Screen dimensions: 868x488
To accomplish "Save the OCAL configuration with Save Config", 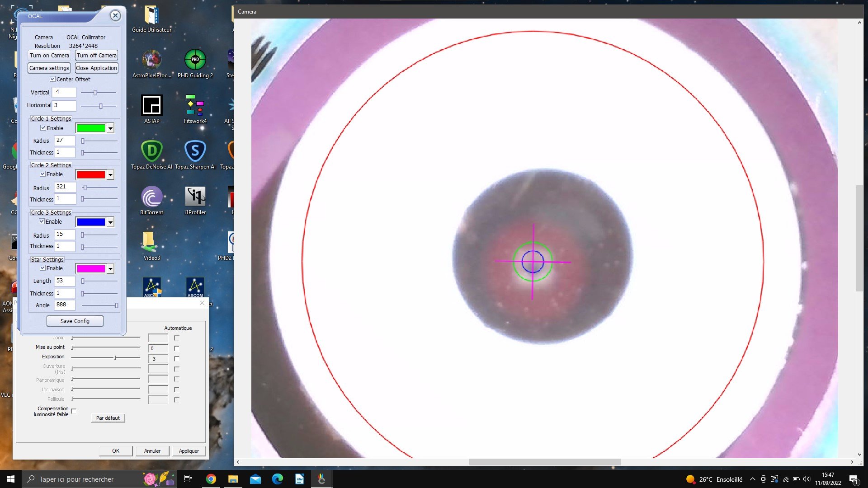I will point(75,321).
